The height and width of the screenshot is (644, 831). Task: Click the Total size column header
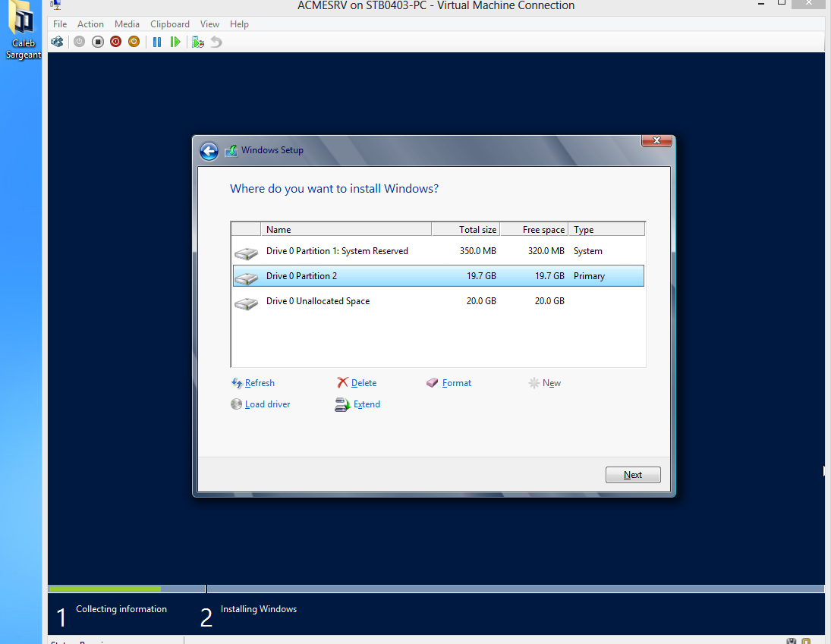[466, 229]
